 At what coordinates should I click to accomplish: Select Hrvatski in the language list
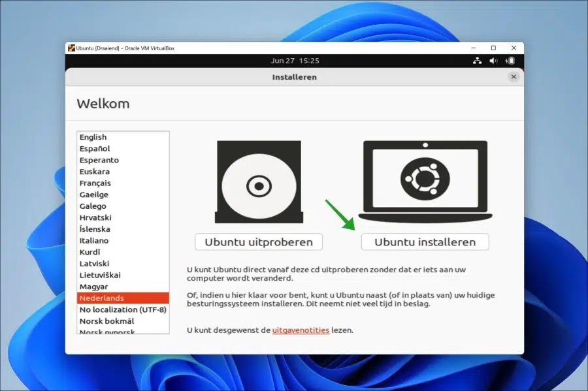click(123, 217)
